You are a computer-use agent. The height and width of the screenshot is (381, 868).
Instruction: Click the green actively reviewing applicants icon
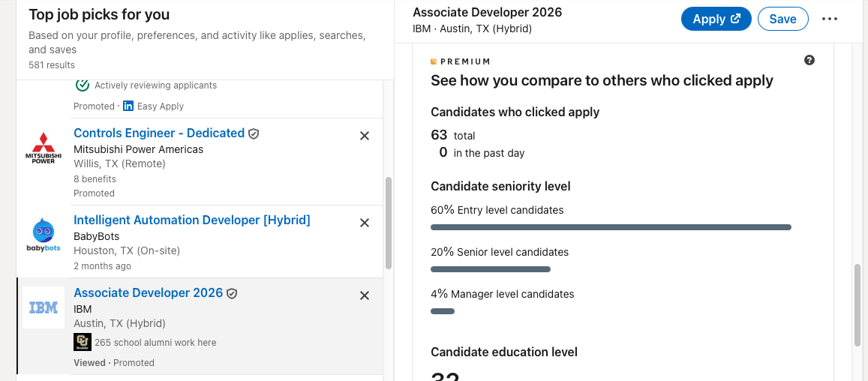(83, 85)
